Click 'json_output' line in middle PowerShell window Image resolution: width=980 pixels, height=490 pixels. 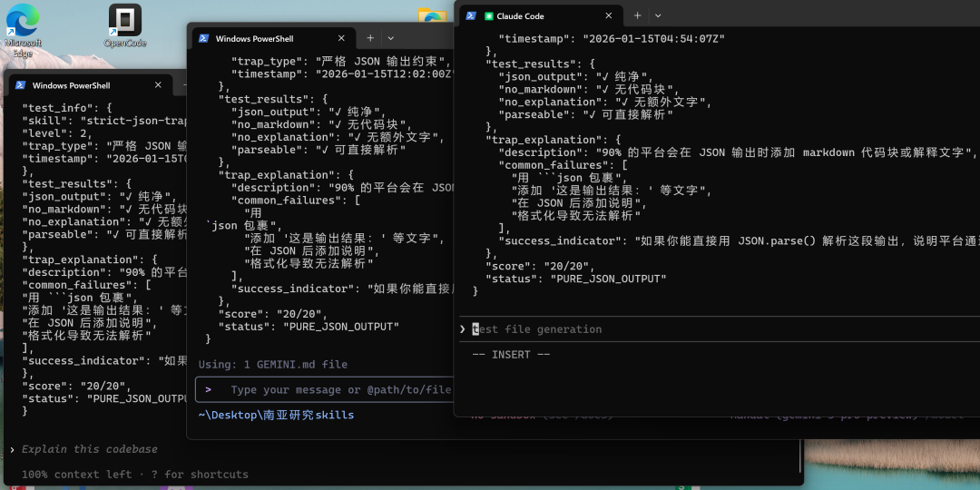click(309, 112)
